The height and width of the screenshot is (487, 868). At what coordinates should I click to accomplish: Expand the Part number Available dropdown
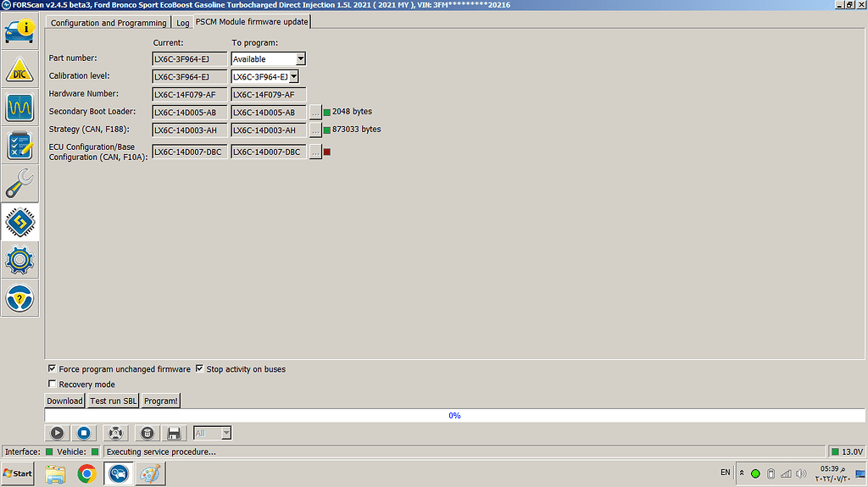tap(300, 59)
